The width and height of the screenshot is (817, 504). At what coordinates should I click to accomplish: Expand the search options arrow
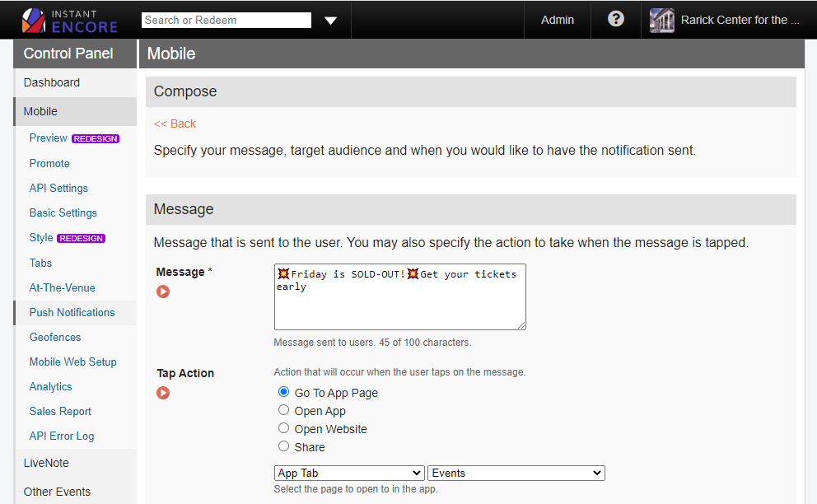pos(330,19)
